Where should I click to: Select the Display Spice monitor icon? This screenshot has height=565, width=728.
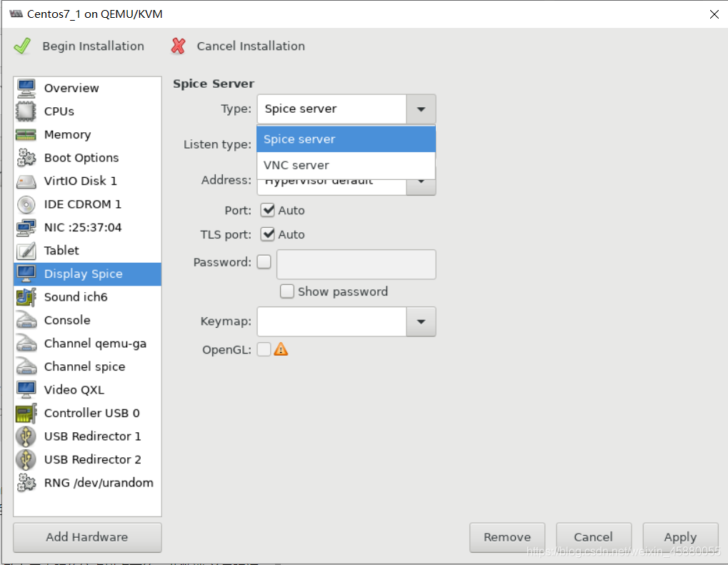pyautogui.click(x=26, y=274)
